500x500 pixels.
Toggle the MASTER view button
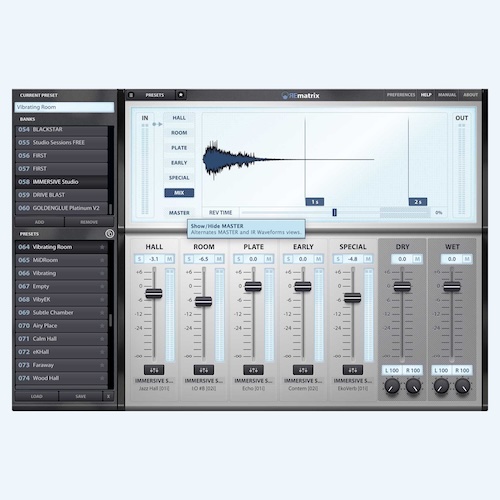pyautogui.click(x=179, y=213)
